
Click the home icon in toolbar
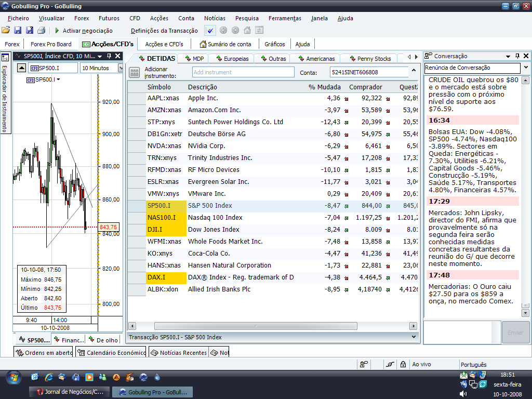[247, 31]
